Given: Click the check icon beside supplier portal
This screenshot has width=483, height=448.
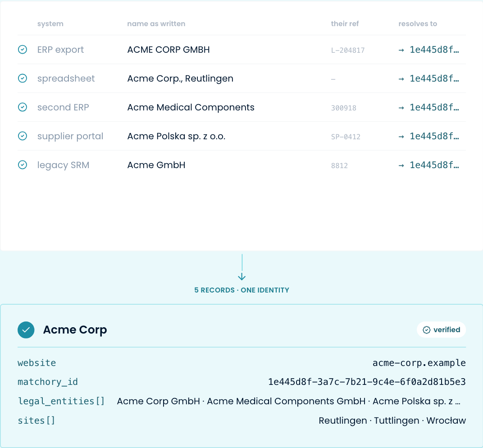Looking at the screenshot, I should (x=23, y=136).
